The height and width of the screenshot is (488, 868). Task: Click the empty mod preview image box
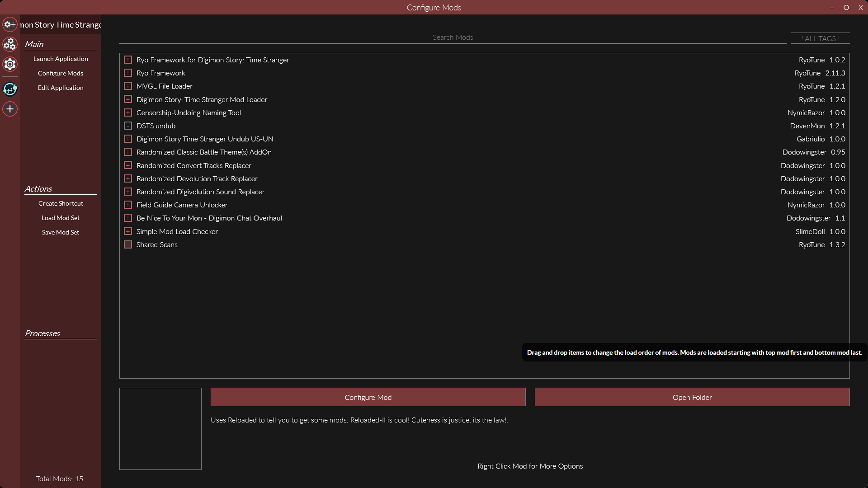(160, 428)
